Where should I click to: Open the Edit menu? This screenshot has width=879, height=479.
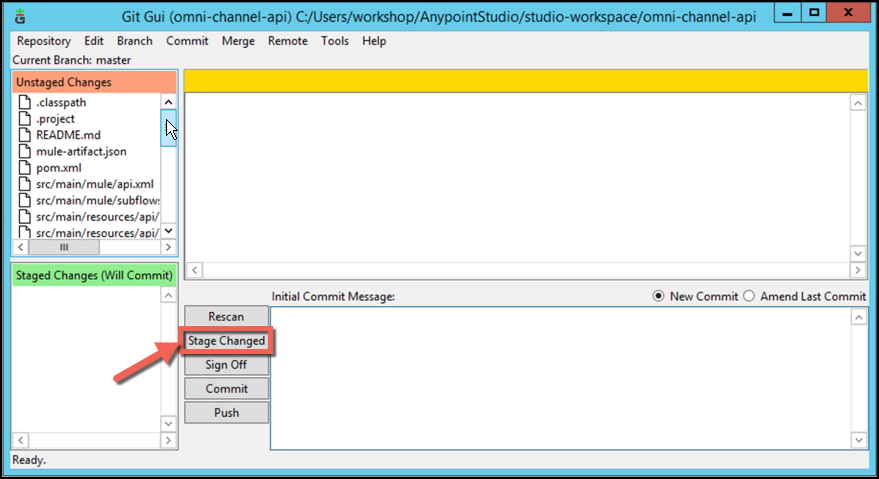tap(94, 41)
